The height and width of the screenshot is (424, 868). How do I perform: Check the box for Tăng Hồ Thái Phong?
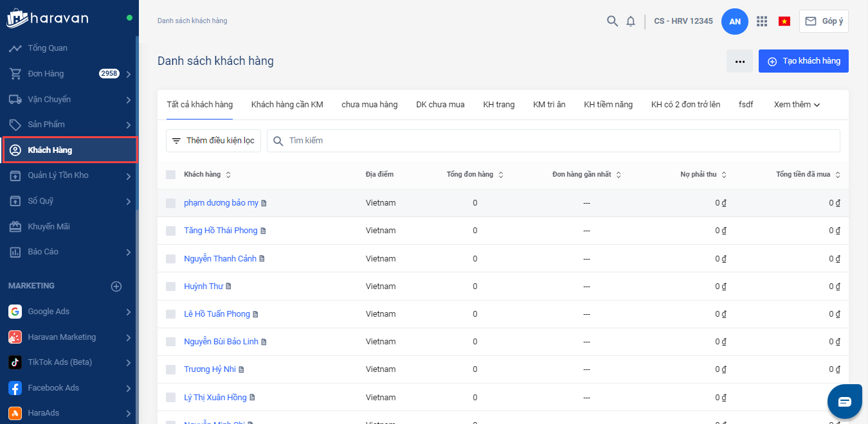point(170,231)
